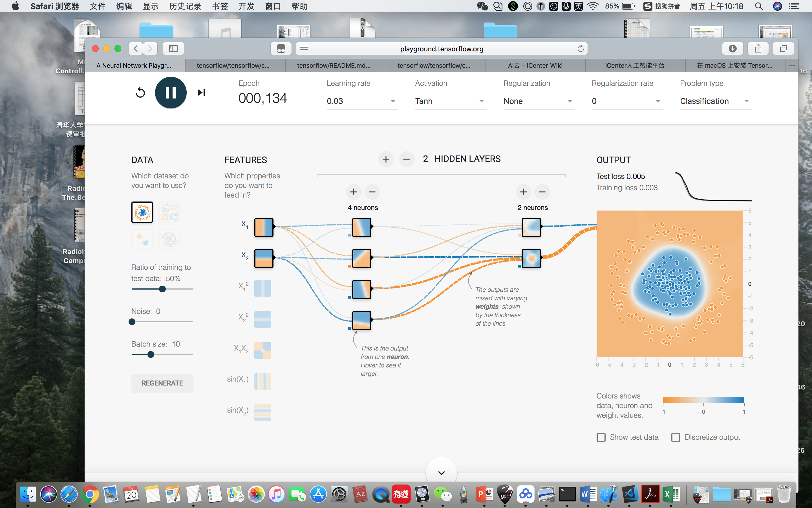Toggle the X2 input feature
The height and width of the screenshot is (508, 812).
pos(264,258)
